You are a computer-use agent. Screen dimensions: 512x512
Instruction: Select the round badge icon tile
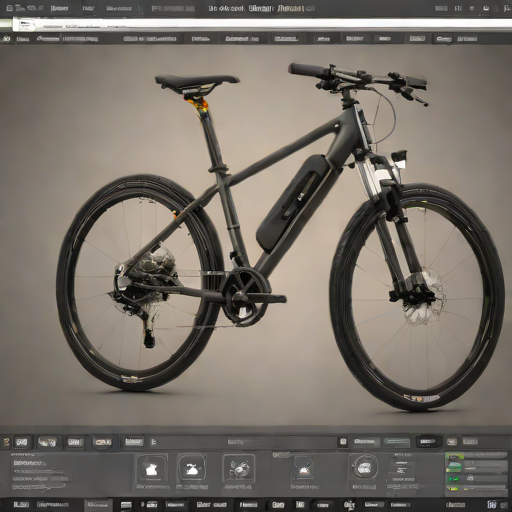pos(364,467)
